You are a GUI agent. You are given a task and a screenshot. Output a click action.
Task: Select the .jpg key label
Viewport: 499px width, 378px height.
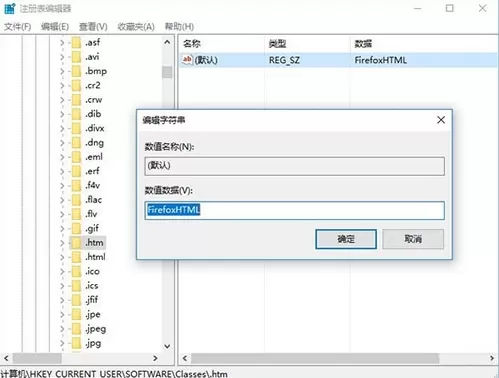pyautogui.click(x=93, y=343)
